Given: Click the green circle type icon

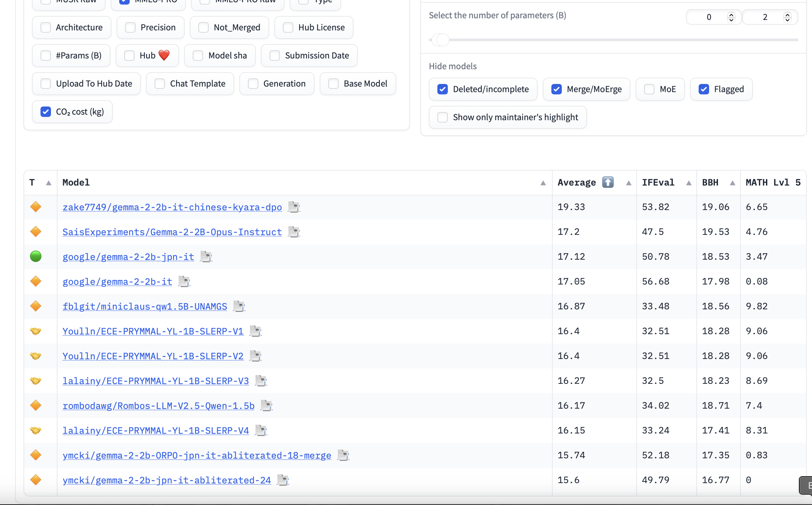Looking at the screenshot, I should (36, 256).
